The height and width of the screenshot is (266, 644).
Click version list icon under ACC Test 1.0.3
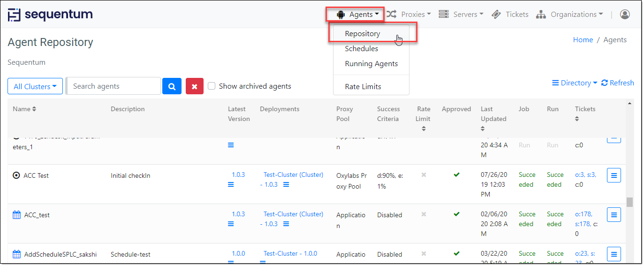[x=231, y=185]
